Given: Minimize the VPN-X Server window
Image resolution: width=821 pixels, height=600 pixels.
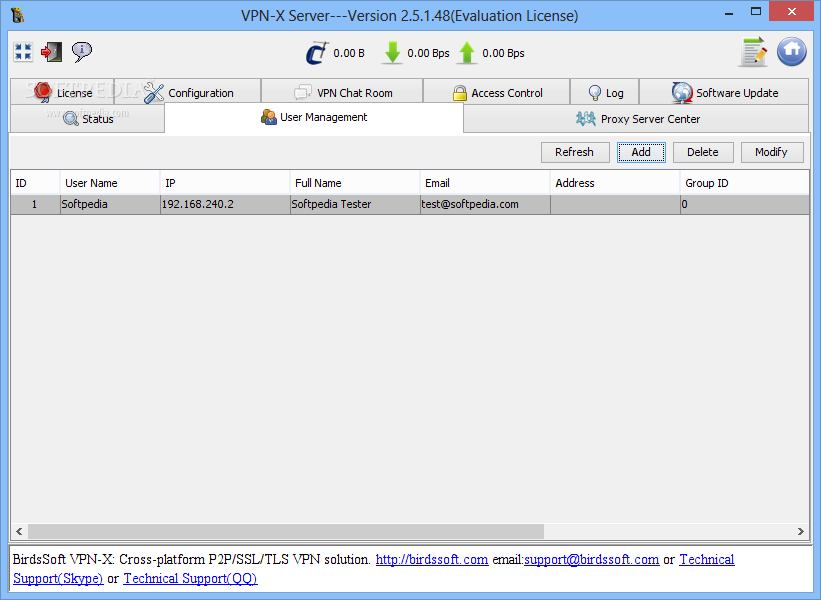Looking at the screenshot, I should [729, 13].
